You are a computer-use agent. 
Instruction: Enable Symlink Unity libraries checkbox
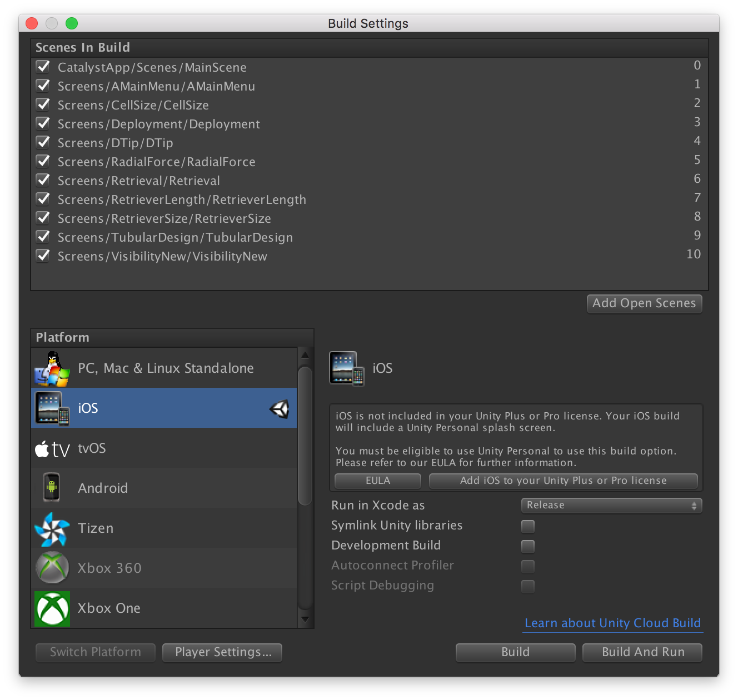click(528, 526)
